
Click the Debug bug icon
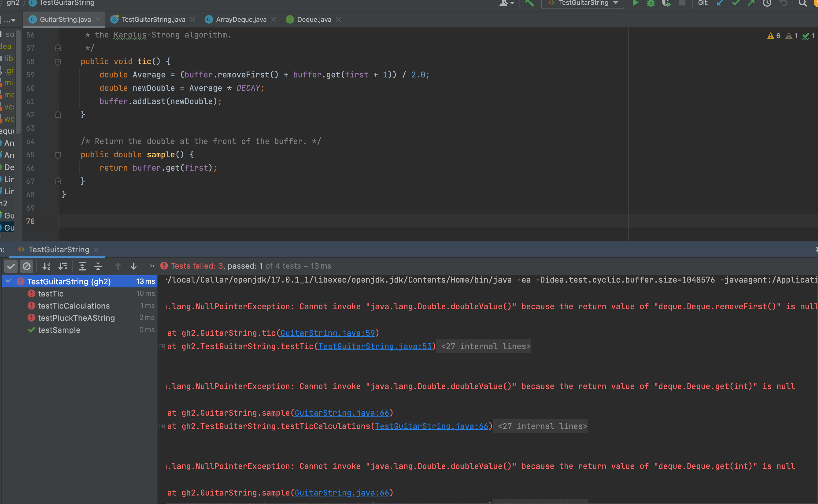coord(651,3)
